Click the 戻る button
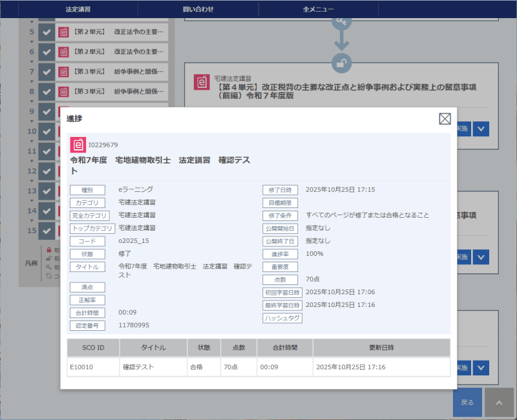Screen dimensions: 517x420 [467, 402]
